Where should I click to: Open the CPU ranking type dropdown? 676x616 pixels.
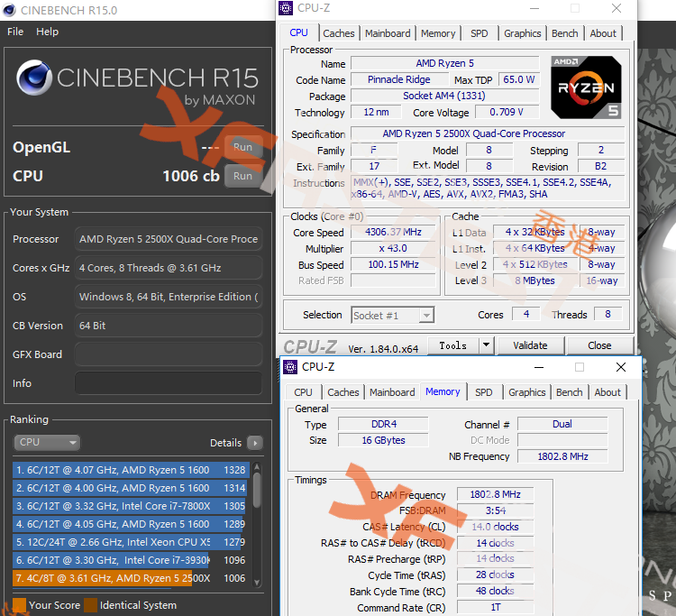point(47,443)
